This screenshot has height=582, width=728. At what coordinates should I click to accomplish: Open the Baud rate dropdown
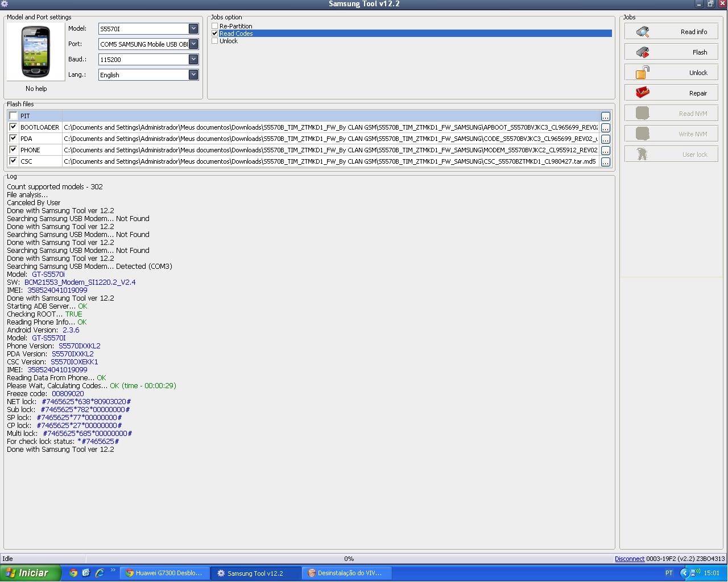point(193,59)
